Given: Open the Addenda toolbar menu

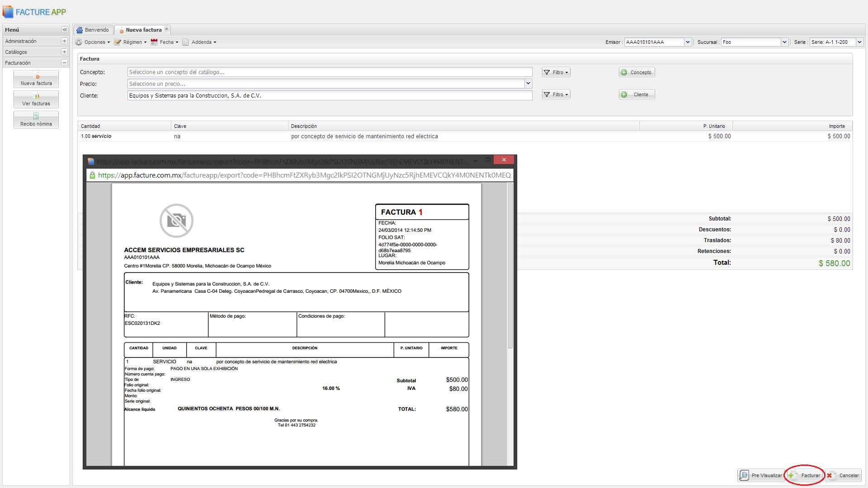Looking at the screenshot, I should (199, 42).
